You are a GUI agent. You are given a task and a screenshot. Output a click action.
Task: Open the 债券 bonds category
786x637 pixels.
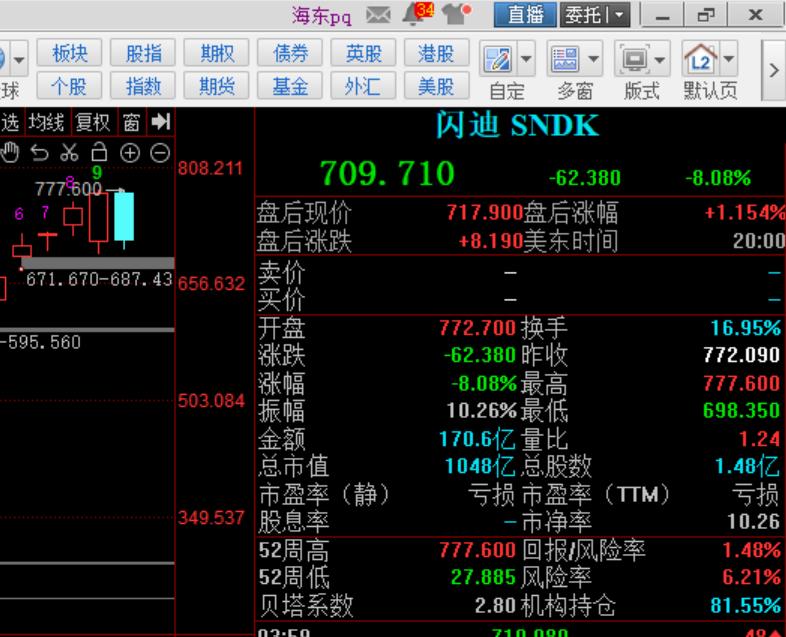pyautogui.click(x=290, y=53)
